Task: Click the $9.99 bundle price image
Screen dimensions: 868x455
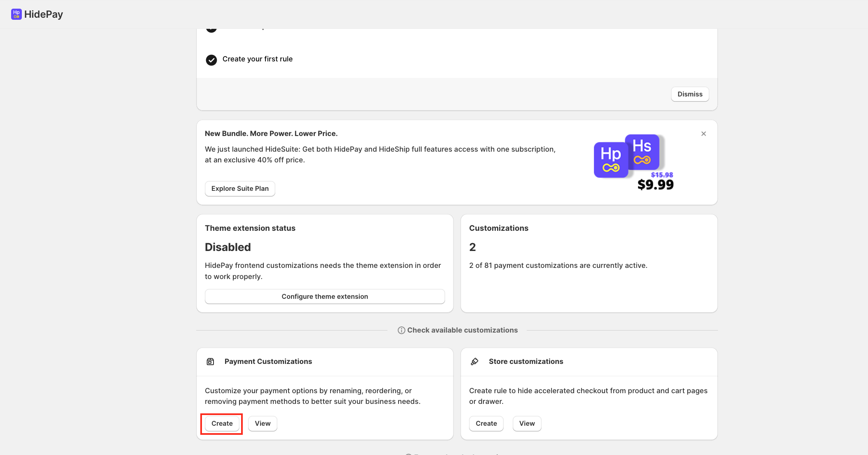Action: [x=655, y=184]
